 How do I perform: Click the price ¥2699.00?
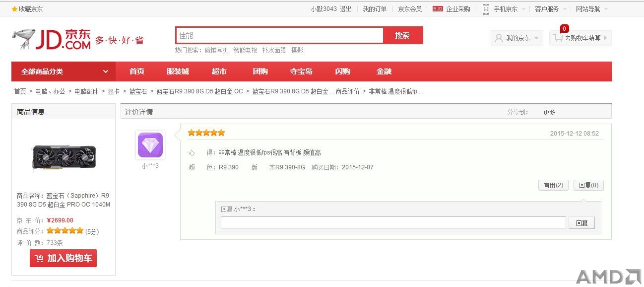[60, 220]
